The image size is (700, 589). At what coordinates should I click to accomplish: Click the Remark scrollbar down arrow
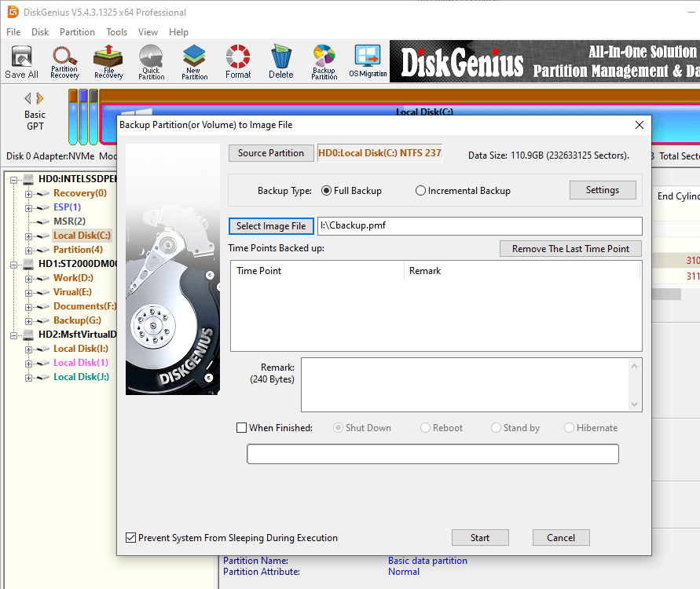tap(635, 404)
